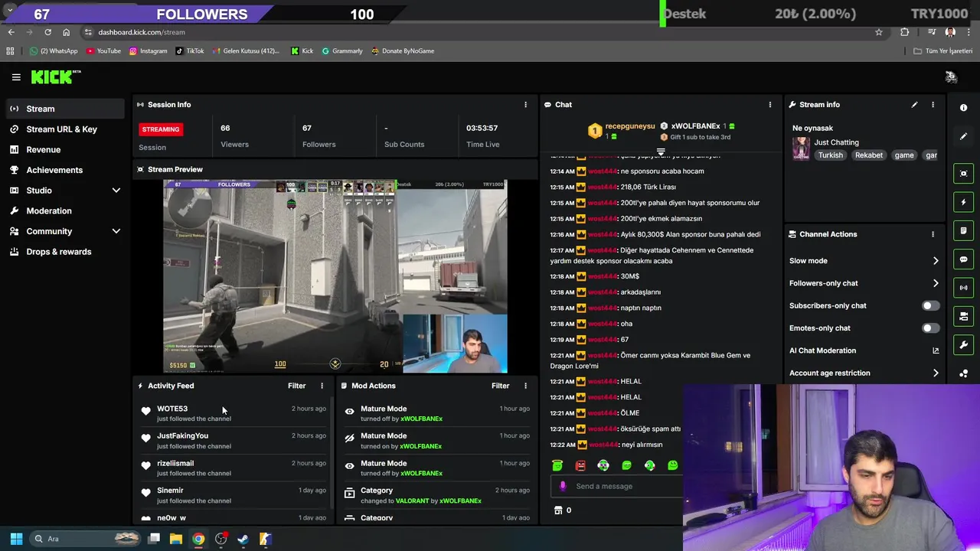Click the purple microphone icon in message box
Screen dimensions: 980x551
563,486
